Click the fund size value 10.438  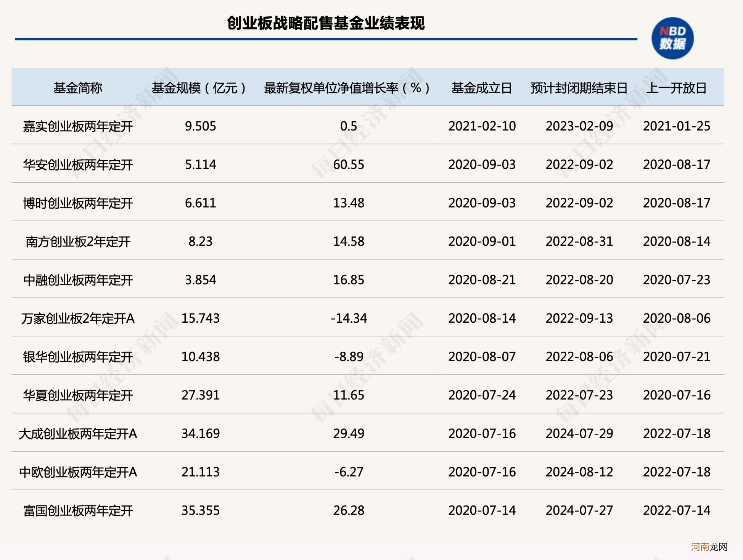pos(200,357)
